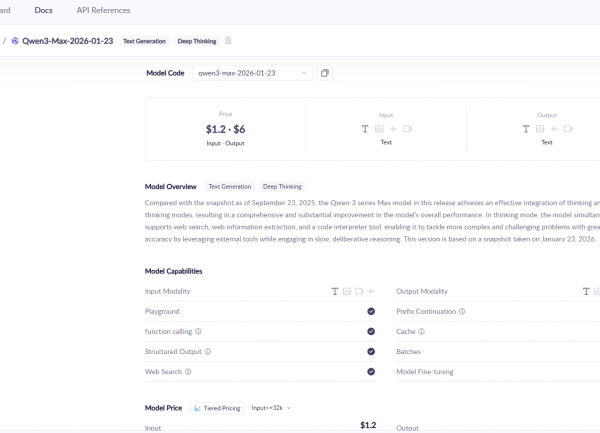Click the Playground row checkmark
Screen dimensions: 600x433
pos(371,311)
